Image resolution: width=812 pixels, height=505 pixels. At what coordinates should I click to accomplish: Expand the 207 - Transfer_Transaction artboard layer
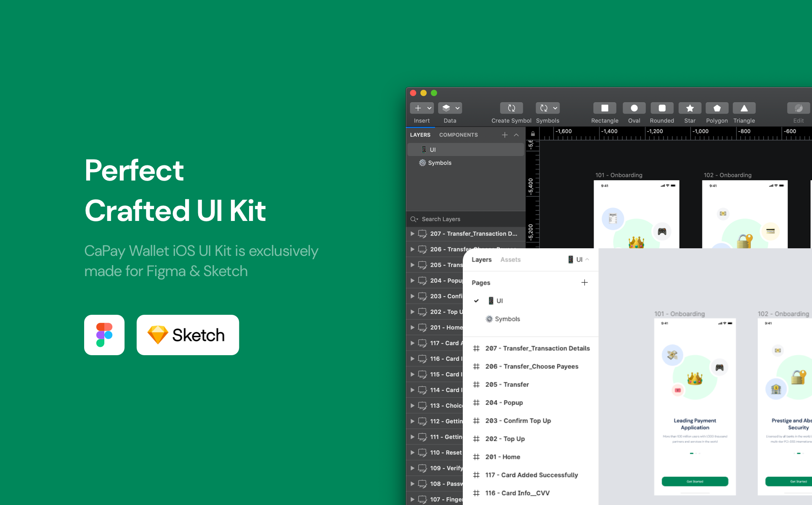tap(412, 234)
